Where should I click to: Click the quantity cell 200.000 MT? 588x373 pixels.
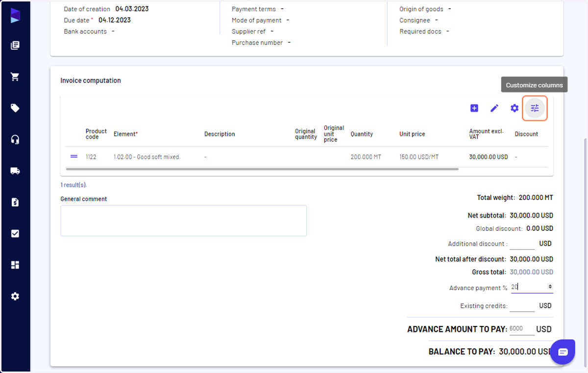click(366, 157)
